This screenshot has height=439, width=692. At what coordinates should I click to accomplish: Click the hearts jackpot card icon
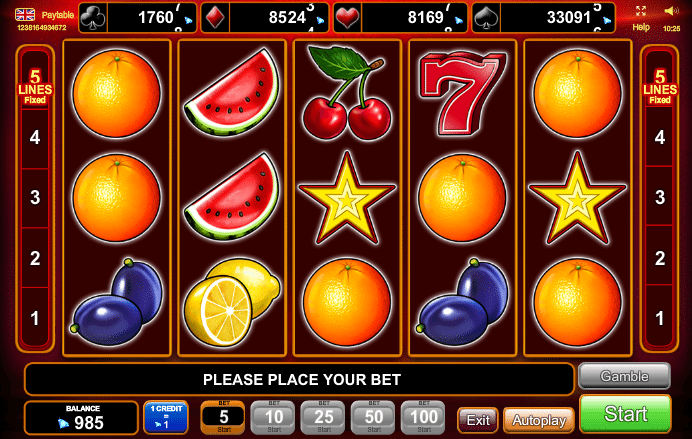tap(347, 18)
